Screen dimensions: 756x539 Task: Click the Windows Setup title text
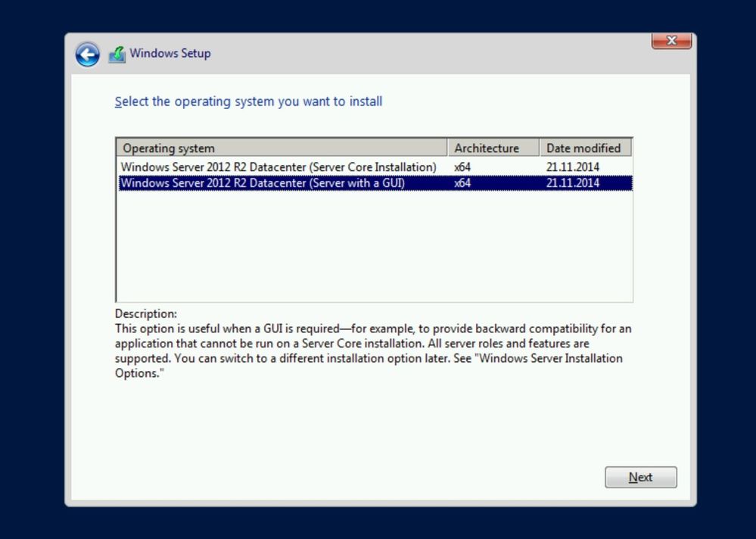point(170,53)
